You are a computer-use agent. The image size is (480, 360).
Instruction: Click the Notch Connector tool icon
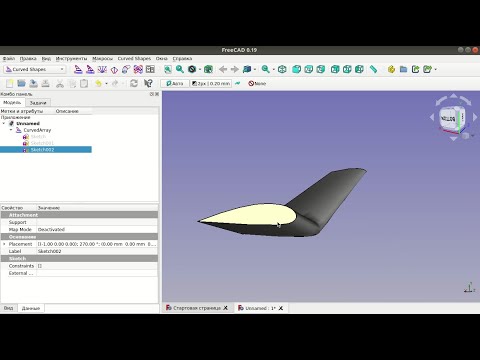138,69
